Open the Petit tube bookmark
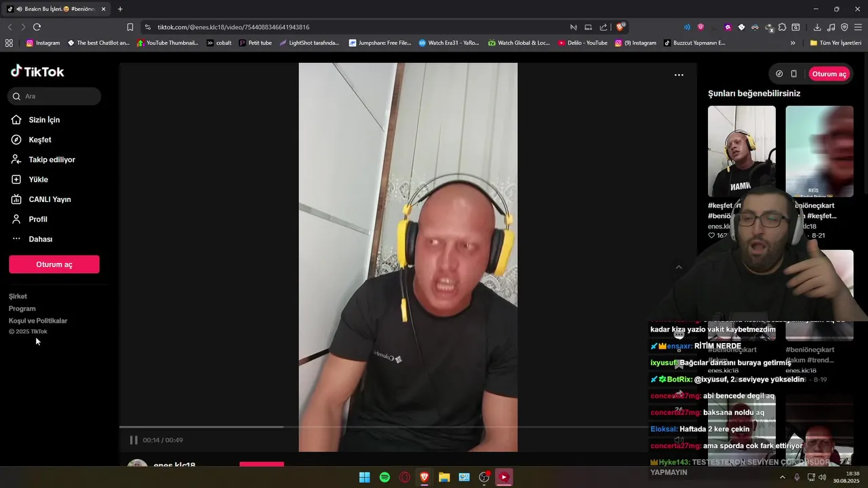Viewport: 868px width, 488px height. pos(255,43)
